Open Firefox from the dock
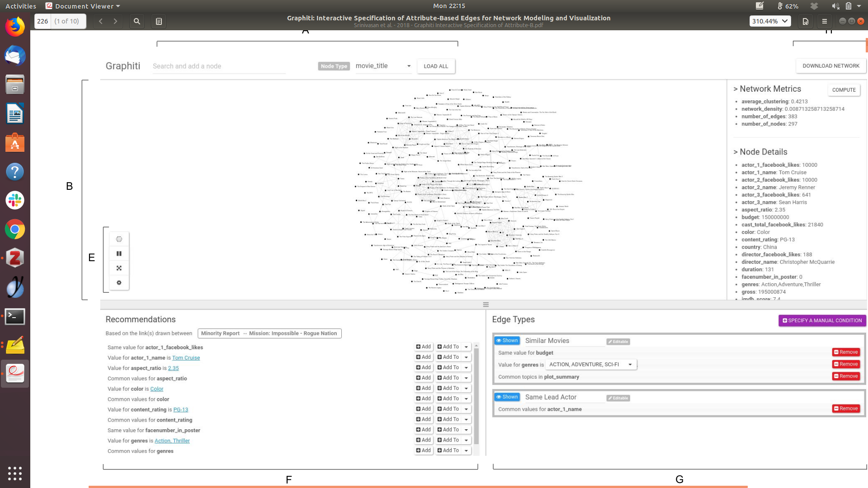 [x=15, y=27]
